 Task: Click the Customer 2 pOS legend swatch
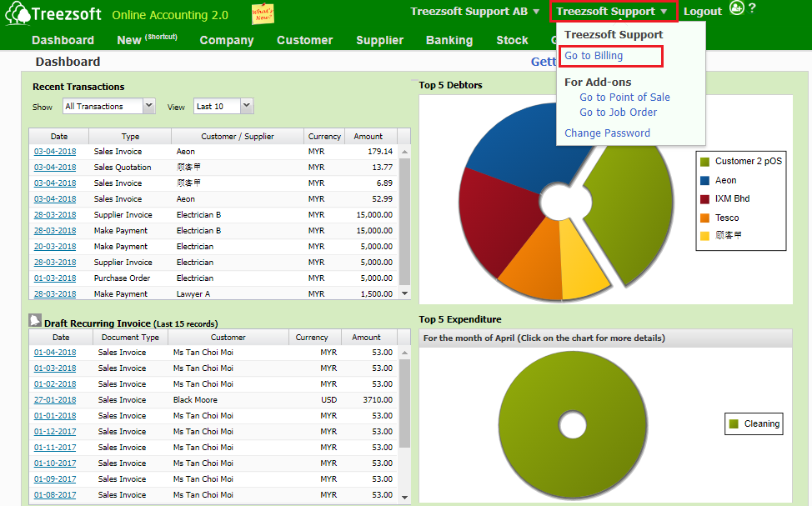(x=704, y=162)
